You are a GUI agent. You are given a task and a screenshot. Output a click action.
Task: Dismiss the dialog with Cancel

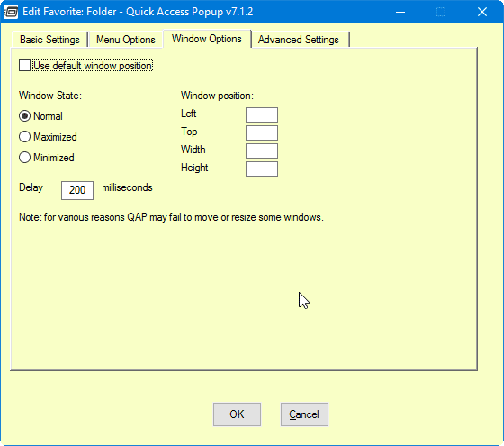point(304,414)
